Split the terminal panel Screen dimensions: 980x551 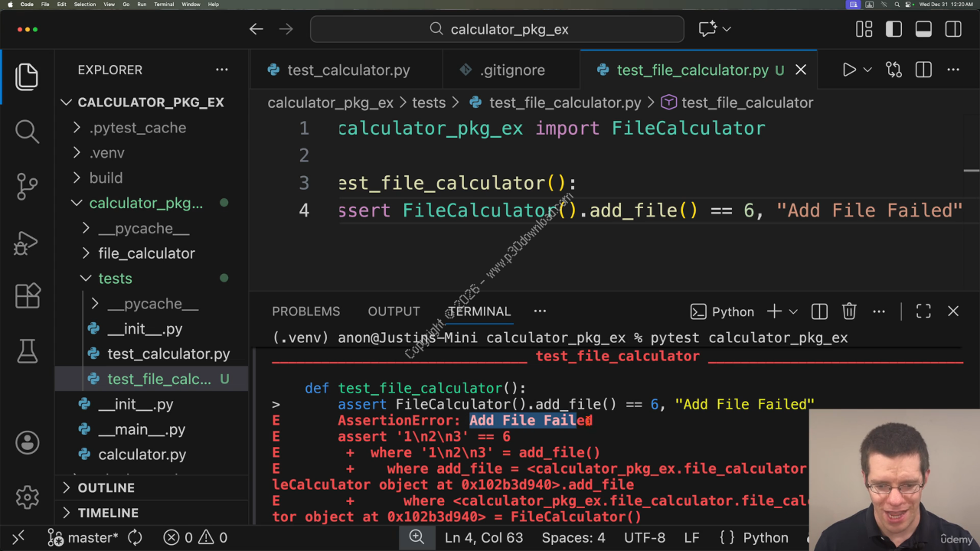coord(819,311)
